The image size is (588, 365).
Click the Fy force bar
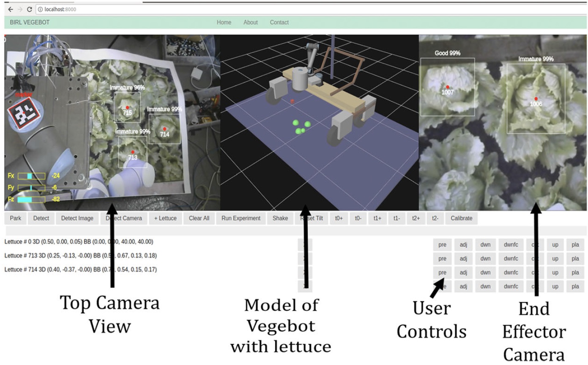[x=31, y=188]
